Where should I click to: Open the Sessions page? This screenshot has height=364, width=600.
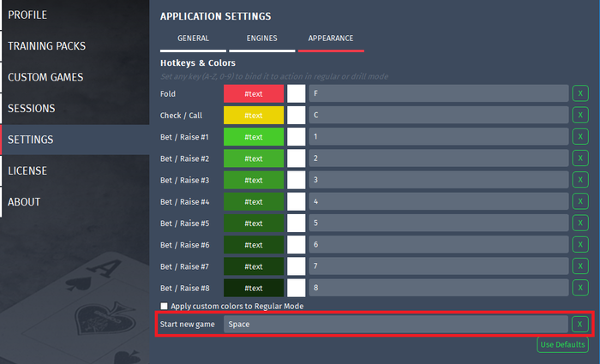[75, 109]
